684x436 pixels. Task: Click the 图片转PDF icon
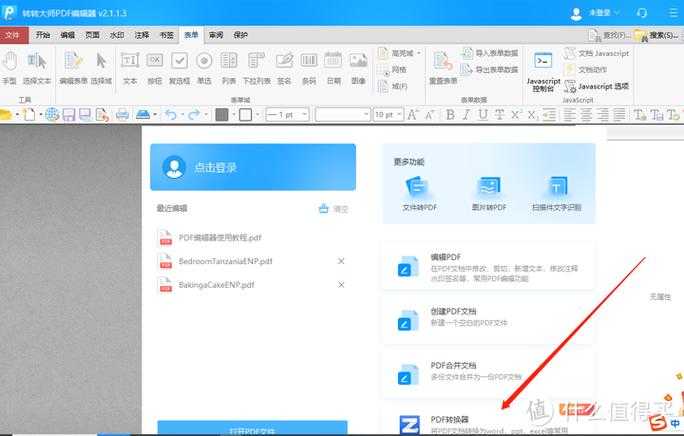(x=488, y=191)
